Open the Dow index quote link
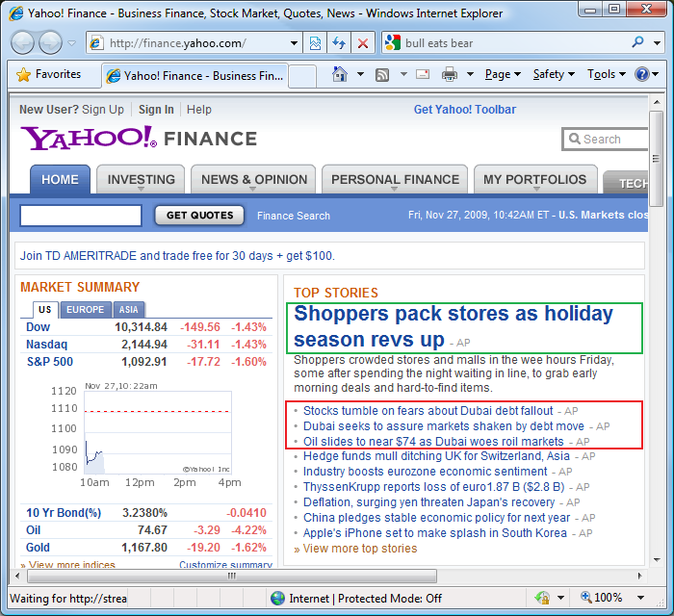This screenshot has width=674, height=616. (39, 327)
